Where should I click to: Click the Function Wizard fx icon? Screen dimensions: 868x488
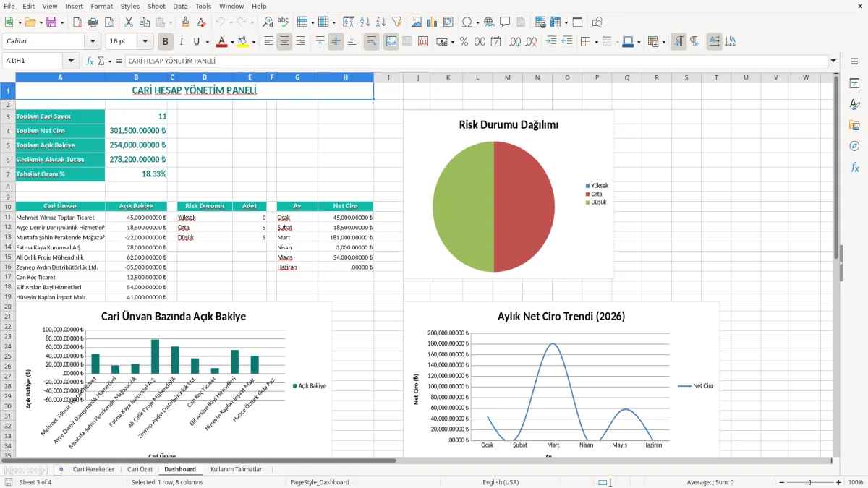[90, 61]
